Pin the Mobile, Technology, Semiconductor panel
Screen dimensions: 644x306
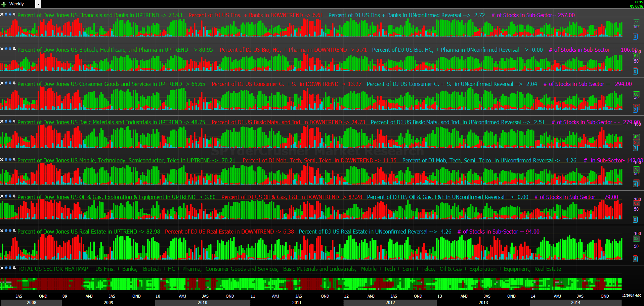(14, 160)
